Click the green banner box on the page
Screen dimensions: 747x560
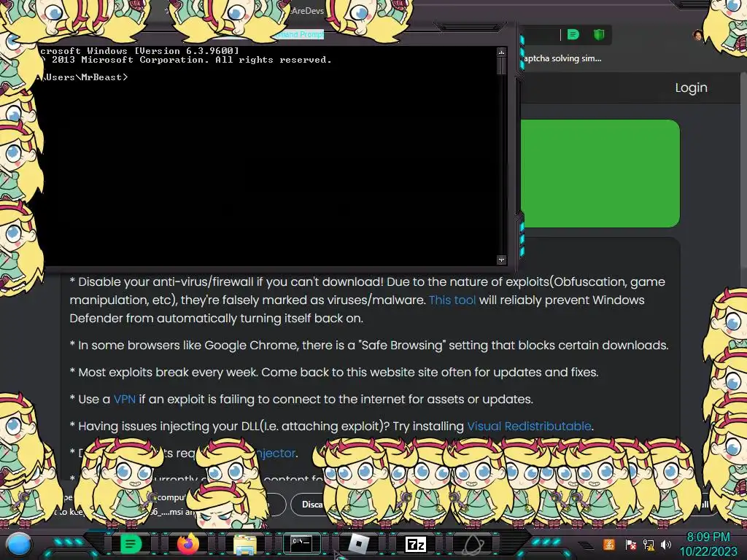click(x=600, y=174)
